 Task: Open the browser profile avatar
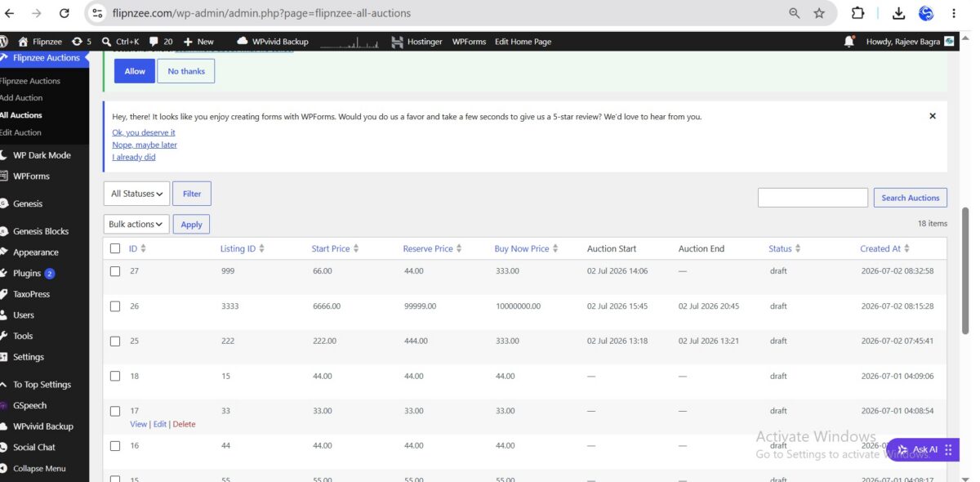pos(926,13)
